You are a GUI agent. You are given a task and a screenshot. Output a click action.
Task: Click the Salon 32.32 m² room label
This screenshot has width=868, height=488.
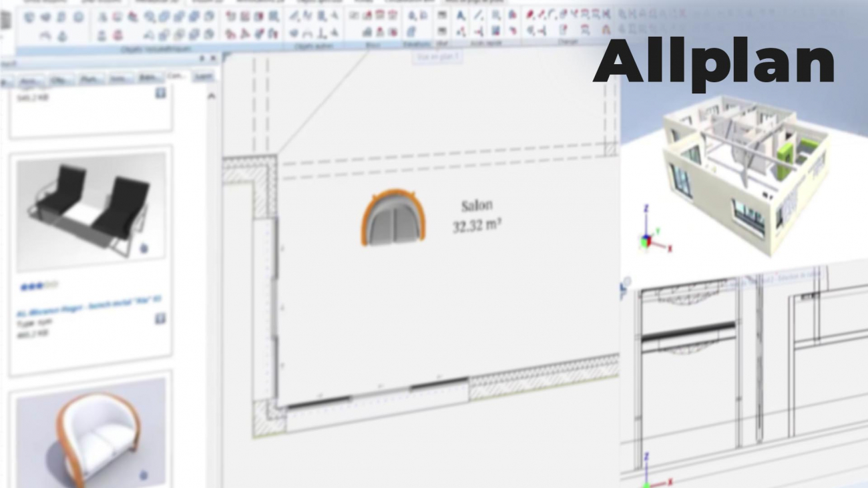[477, 216]
